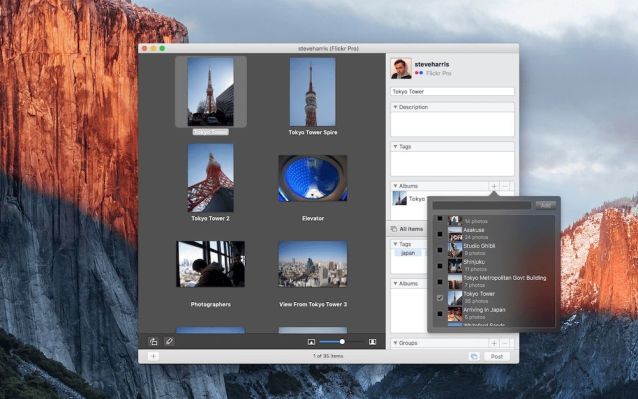
Task: Click the large thumbnail size icon
Action: coord(372,342)
